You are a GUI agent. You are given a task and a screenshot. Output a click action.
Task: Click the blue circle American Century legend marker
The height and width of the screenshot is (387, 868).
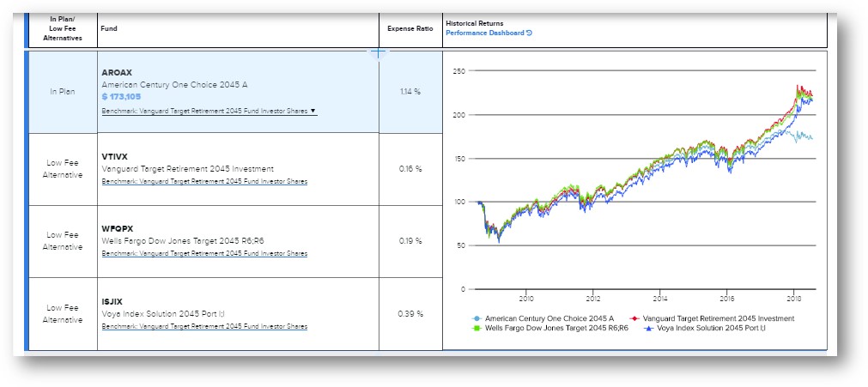click(x=476, y=318)
